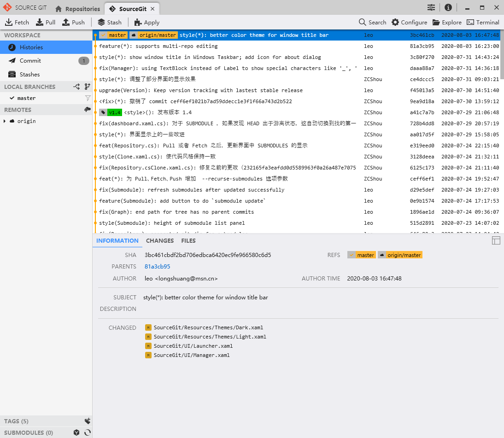The image size is (504, 438).
Task: Select changed file Launcher.xaml
Action: point(193,346)
